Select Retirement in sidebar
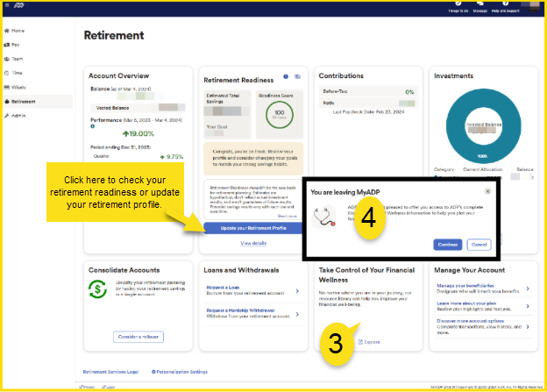The image size is (547, 392). click(37, 102)
